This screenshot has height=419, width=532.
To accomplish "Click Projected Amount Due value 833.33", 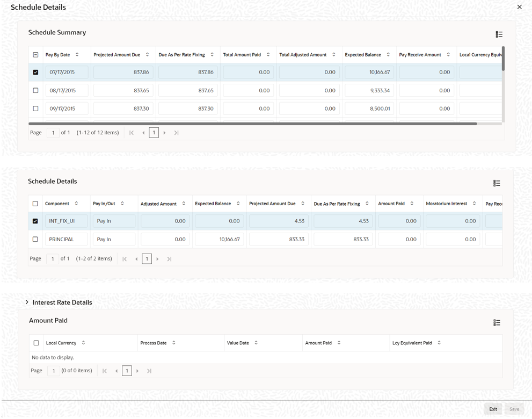I will coord(279,240).
